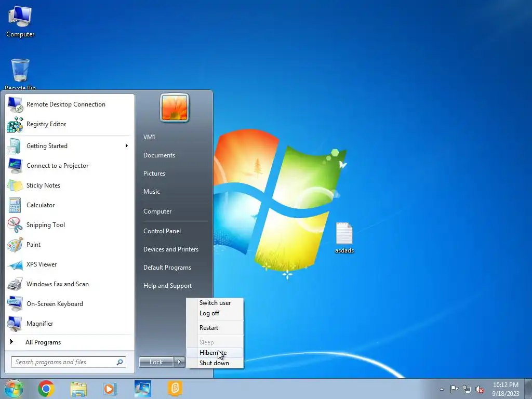Click the arrow next to Lock button
Viewport: 532px width, 399px height.
[x=179, y=362]
